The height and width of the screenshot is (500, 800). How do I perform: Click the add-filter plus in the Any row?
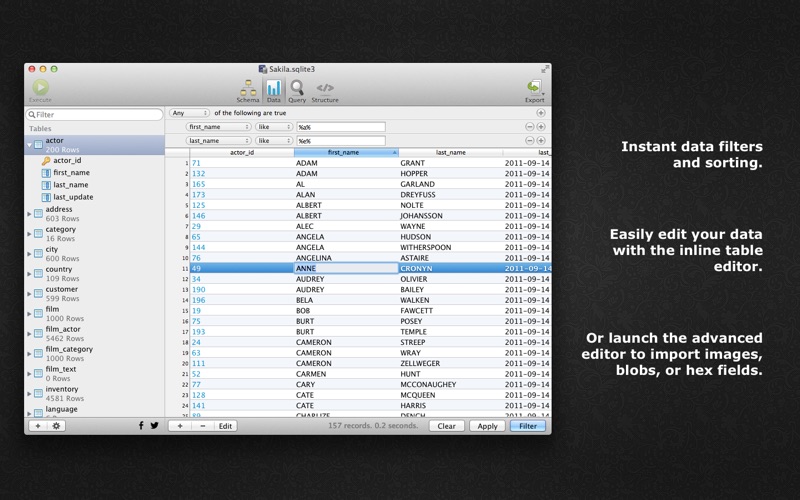(541, 113)
